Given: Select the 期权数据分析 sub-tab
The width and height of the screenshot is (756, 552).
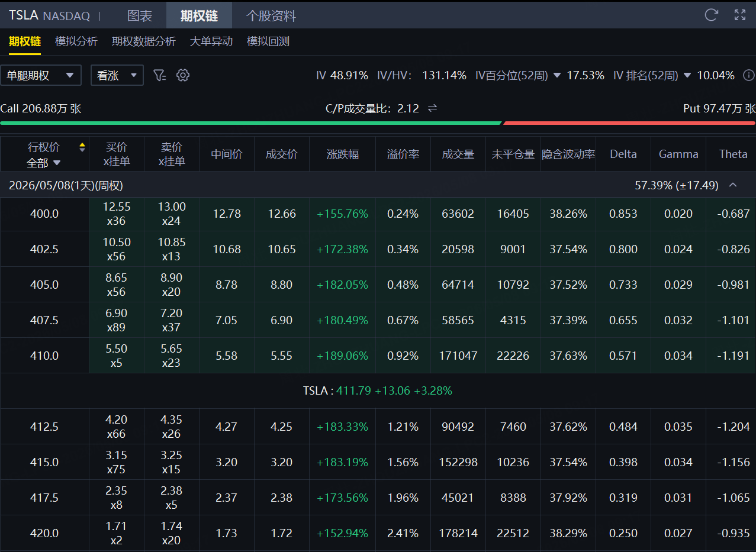Looking at the screenshot, I should [x=144, y=41].
